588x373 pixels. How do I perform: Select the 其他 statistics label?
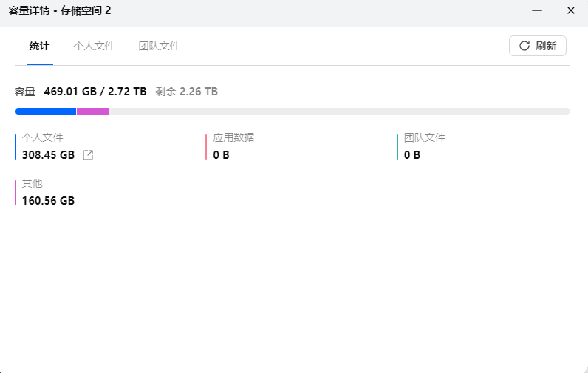[x=33, y=183]
